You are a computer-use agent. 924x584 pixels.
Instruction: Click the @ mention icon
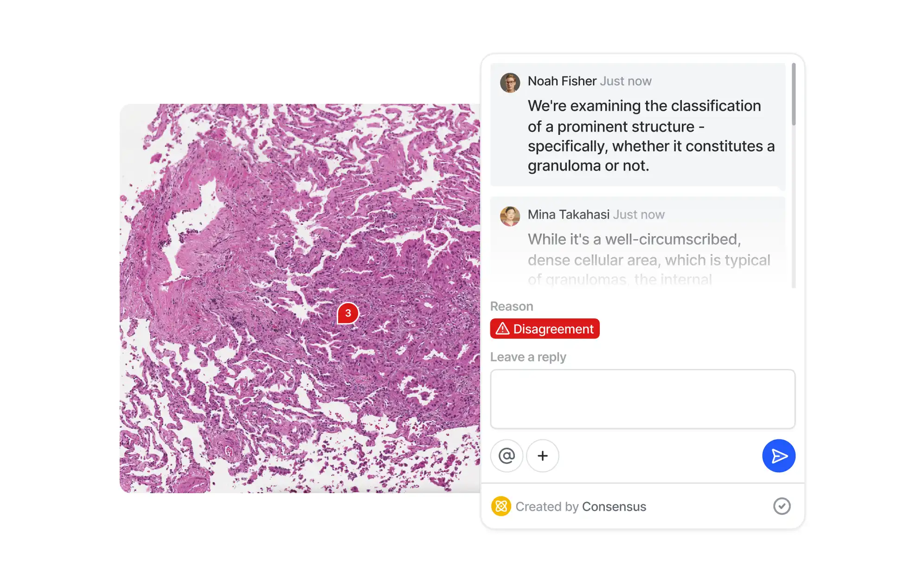507,456
